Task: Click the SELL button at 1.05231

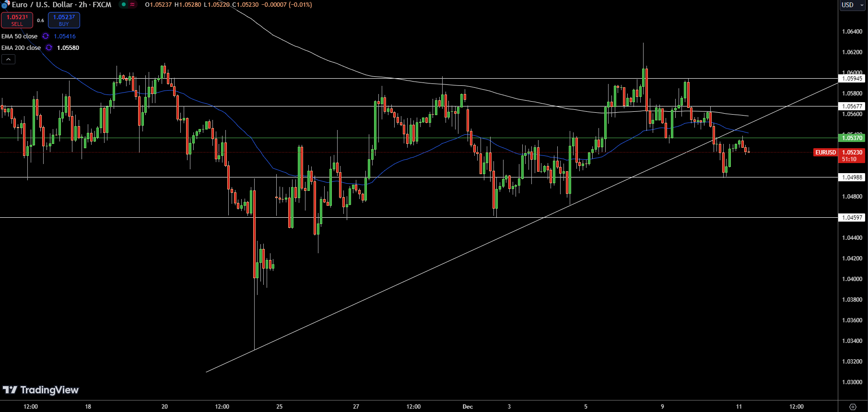Action: point(17,20)
